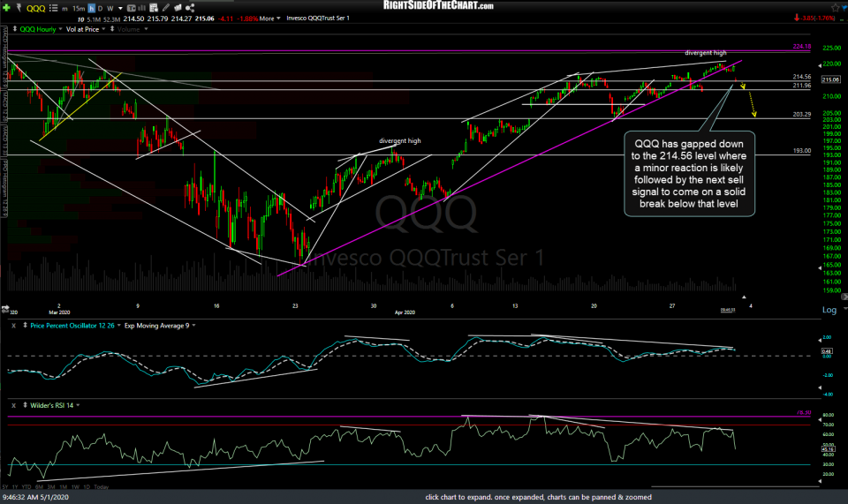Select the QQQ ticker symbol field
Image resolution: width=848 pixels, height=504 pixels.
tap(36, 8)
